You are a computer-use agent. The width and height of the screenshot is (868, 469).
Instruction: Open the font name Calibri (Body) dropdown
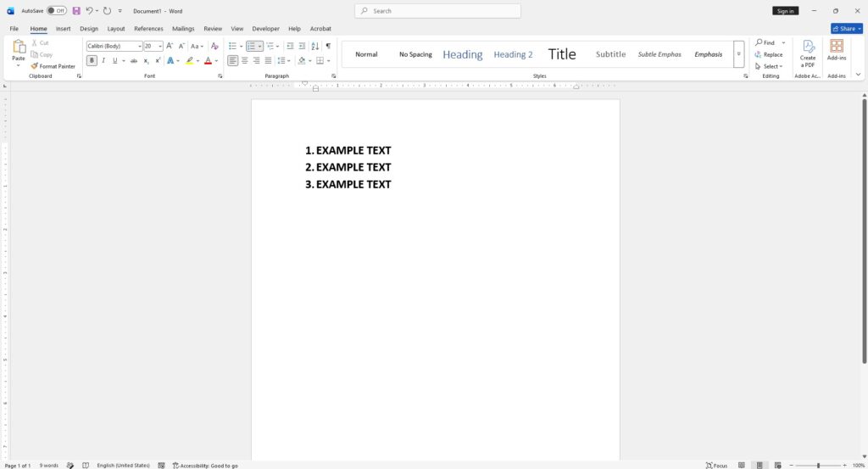(x=140, y=47)
